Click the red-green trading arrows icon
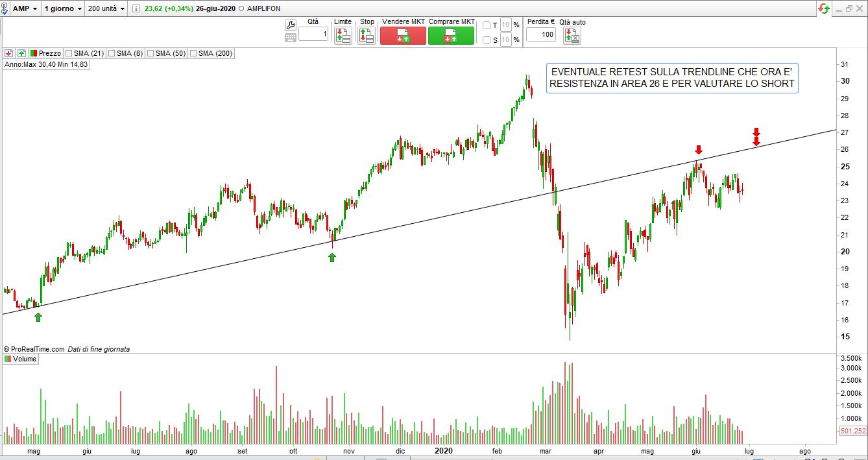Viewport: 868px width, 460px height. (x=824, y=8)
